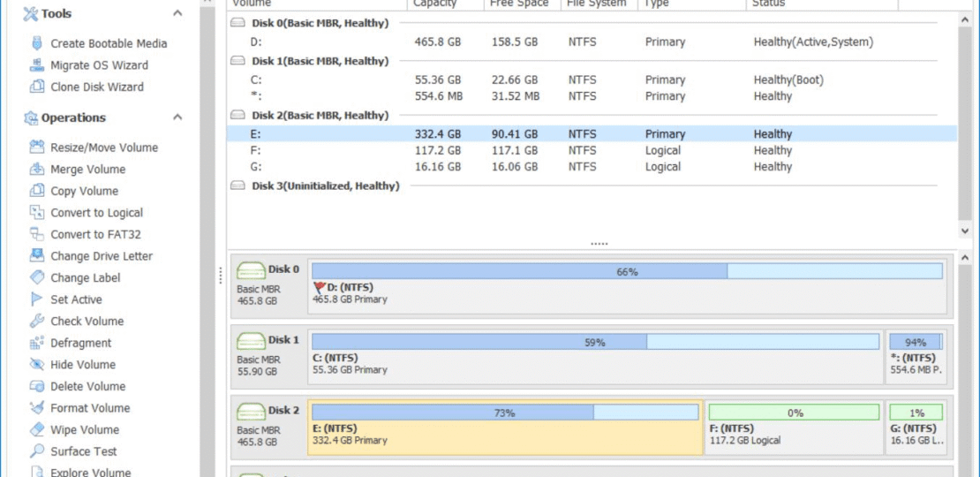Select the E: volume row
The height and width of the screenshot is (477, 980).
click(x=592, y=133)
